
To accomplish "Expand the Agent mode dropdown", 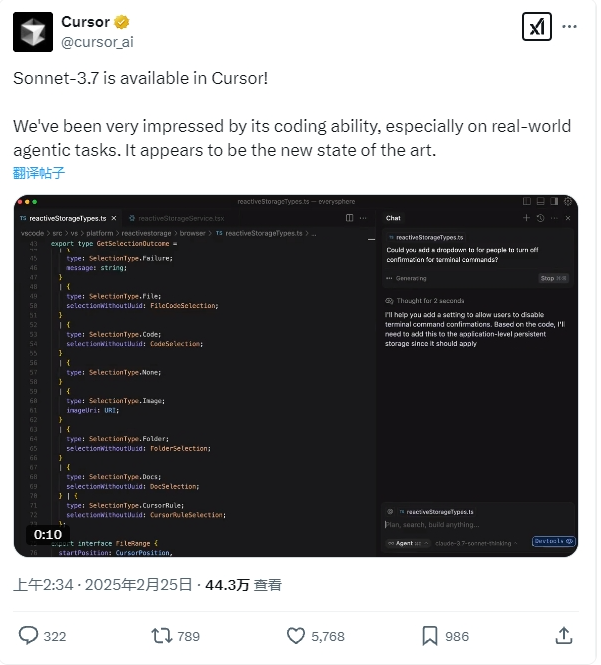I will point(408,543).
